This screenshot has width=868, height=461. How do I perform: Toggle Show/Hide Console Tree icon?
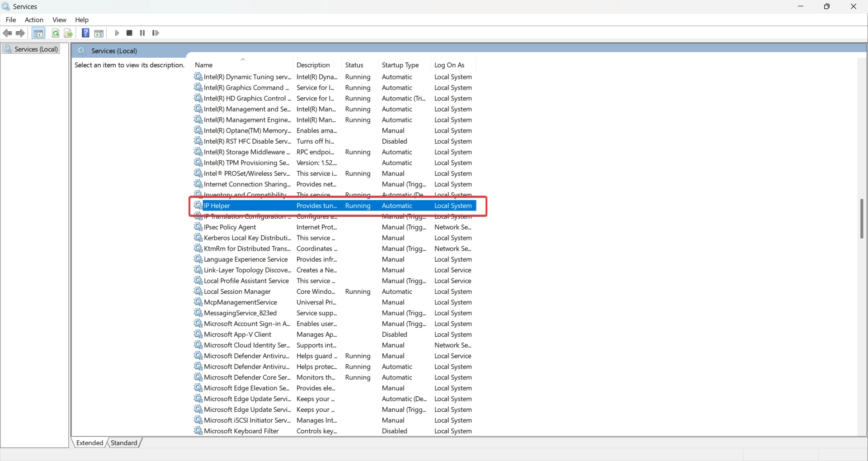coord(38,33)
